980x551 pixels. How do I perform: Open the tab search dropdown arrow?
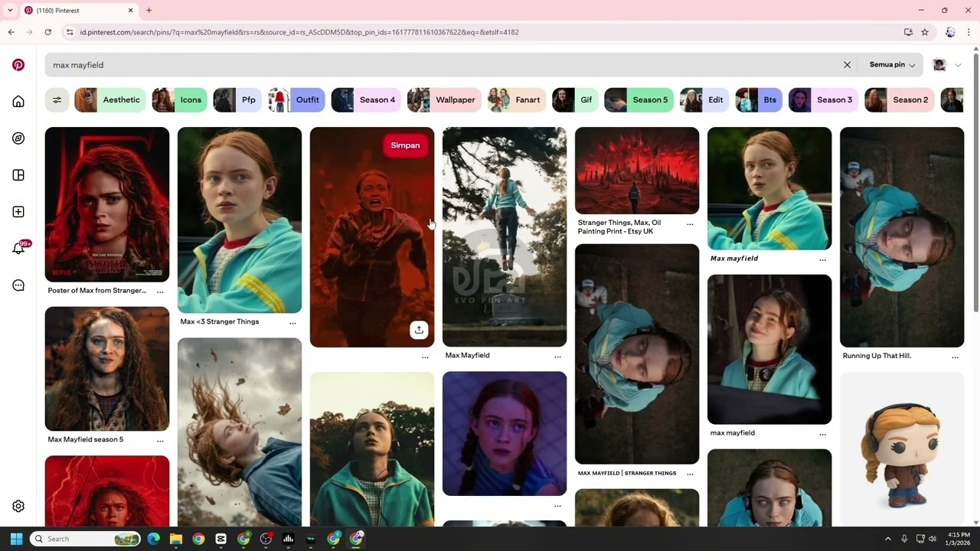[x=10, y=10]
